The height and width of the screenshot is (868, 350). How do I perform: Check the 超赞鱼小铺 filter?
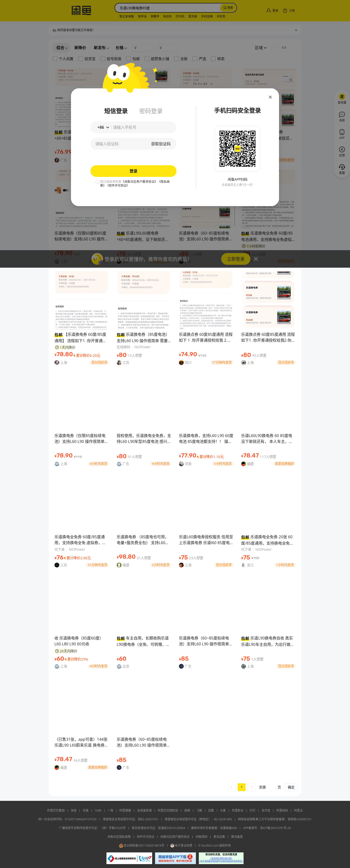click(x=147, y=59)
